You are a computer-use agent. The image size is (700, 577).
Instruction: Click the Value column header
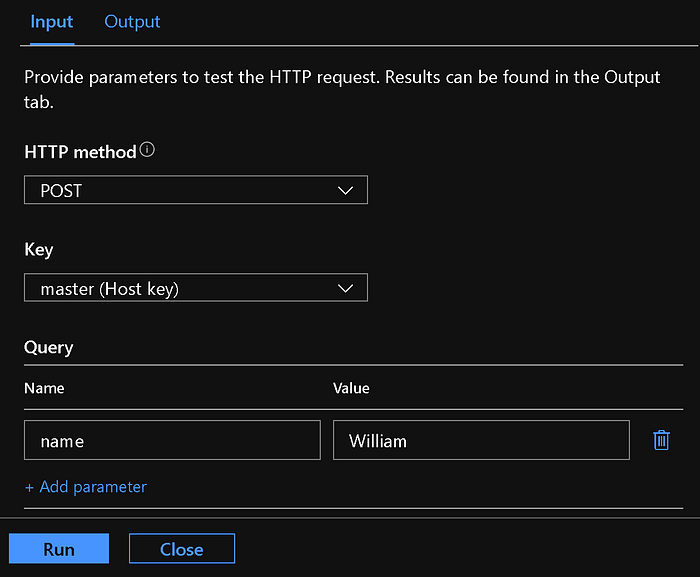click(351, 388)
